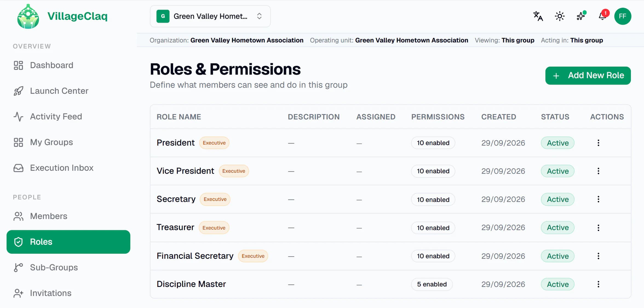Open actions menu for Vice President role

coord(598,171)
